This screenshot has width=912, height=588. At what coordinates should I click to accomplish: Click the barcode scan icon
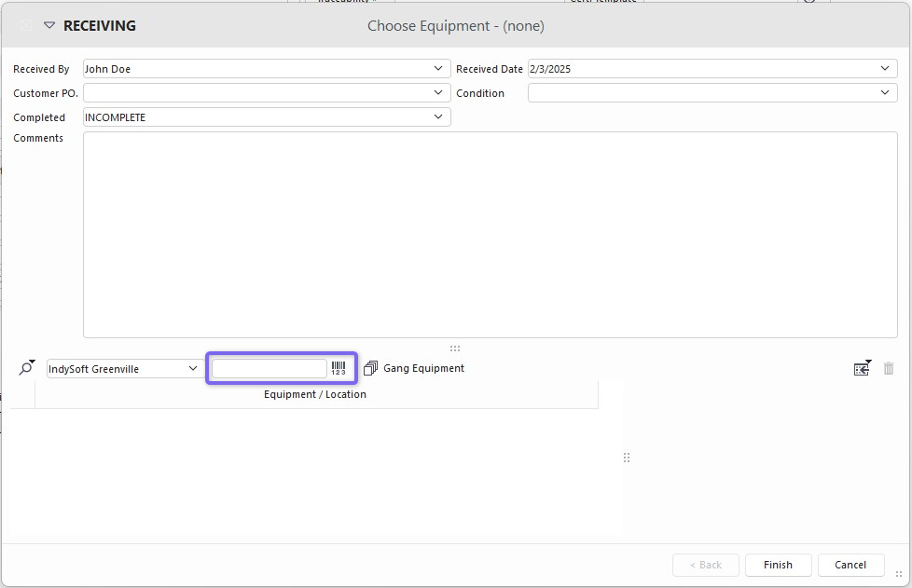coord(339,369)
